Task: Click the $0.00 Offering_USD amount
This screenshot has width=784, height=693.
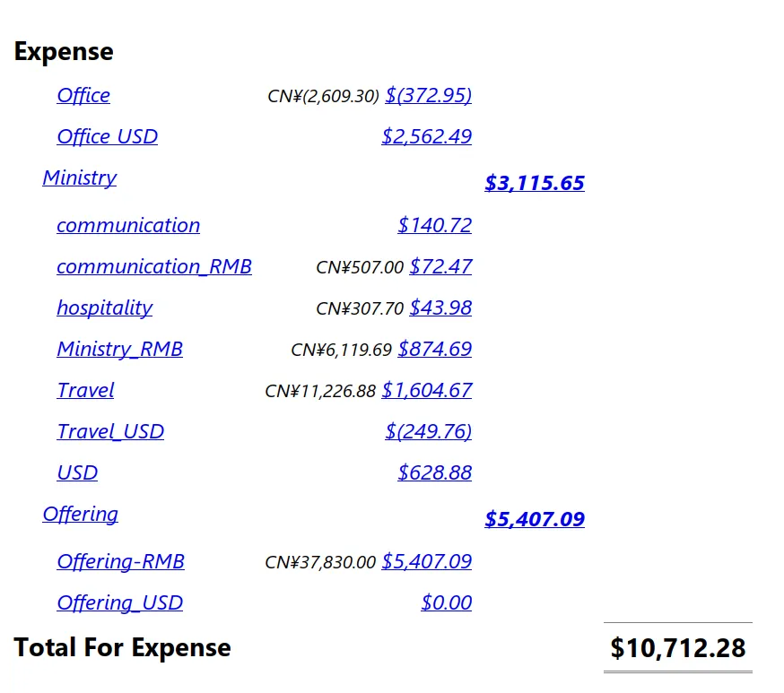Action: click(x=446, y=602)
